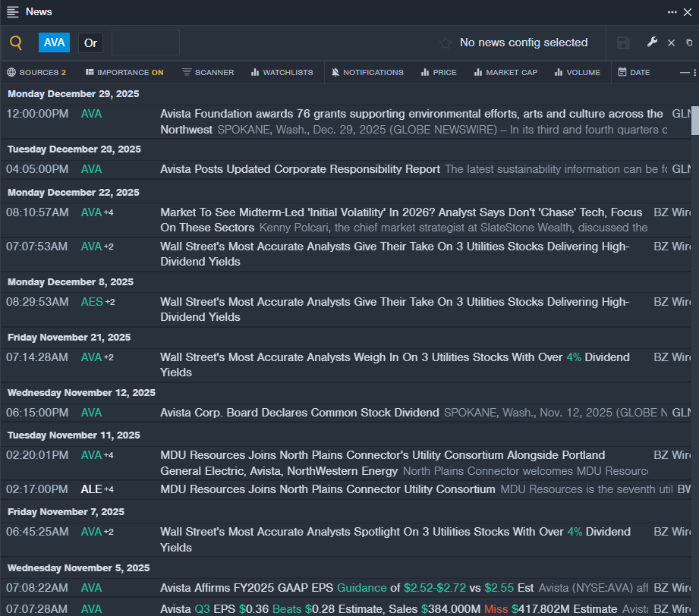The image size is (699, 616).
Task: Open the Scanner filter
Action: tap(208, 73)
